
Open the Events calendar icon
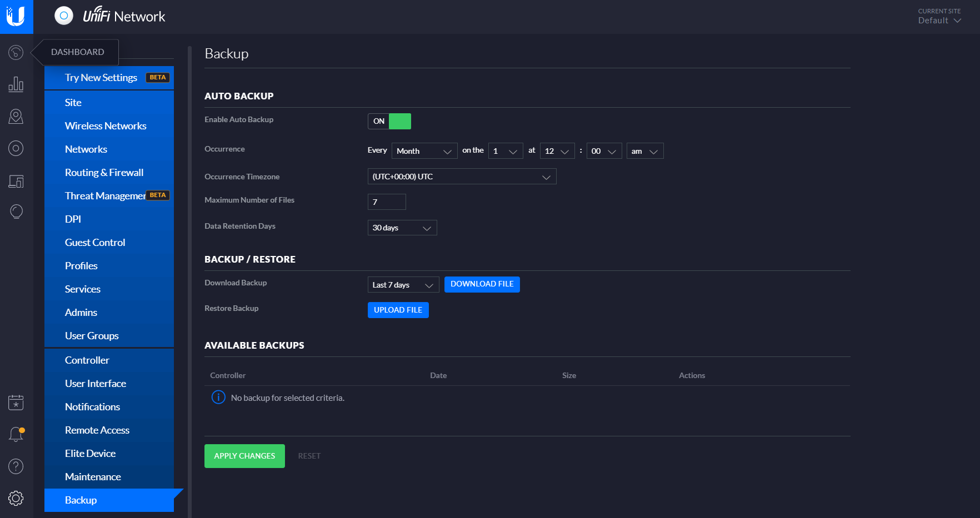[16, 403]
